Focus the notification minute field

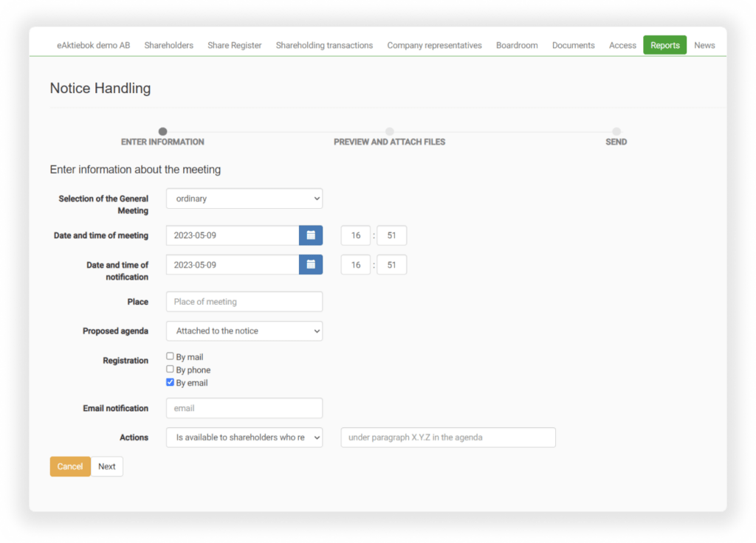pos(391,265)
